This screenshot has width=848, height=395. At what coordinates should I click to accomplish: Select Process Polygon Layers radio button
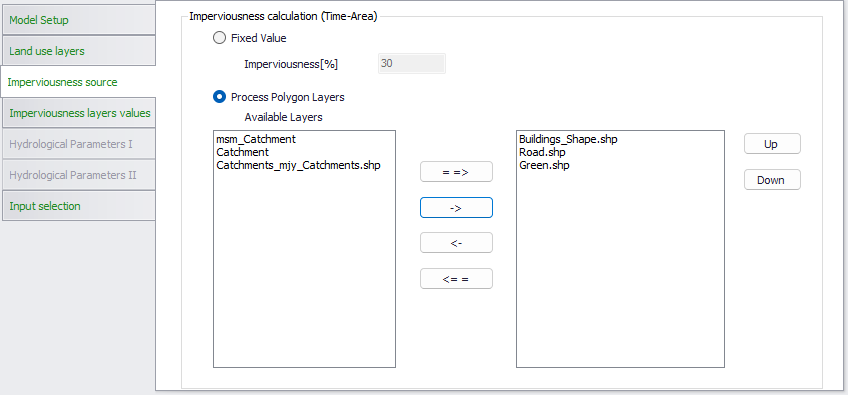click(219, 97)
